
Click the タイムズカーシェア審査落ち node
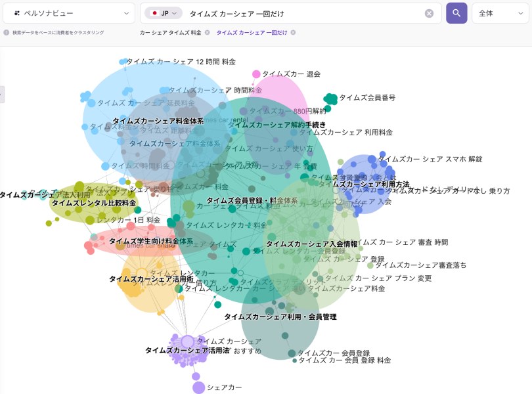370,265
